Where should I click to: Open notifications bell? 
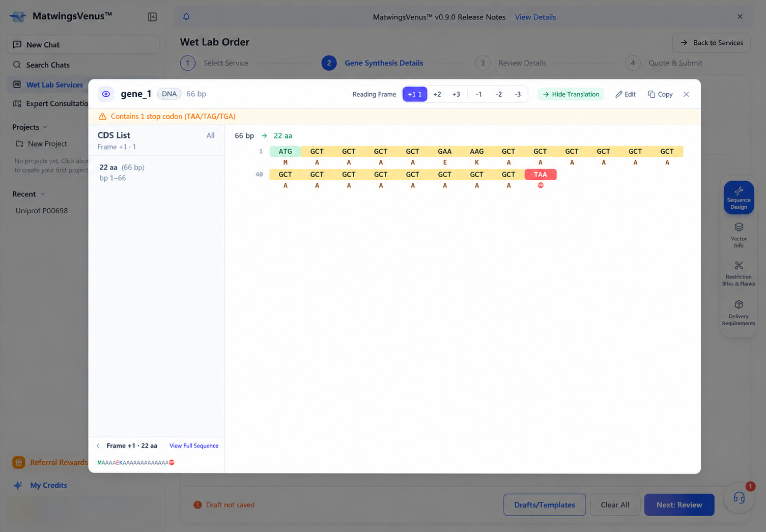pyautogui.click(x=186, y=17)
